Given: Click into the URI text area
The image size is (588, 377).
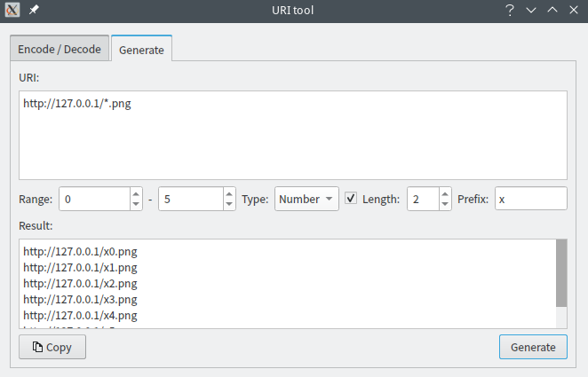Looking at the screenshot, I should [x=293, y=135].
